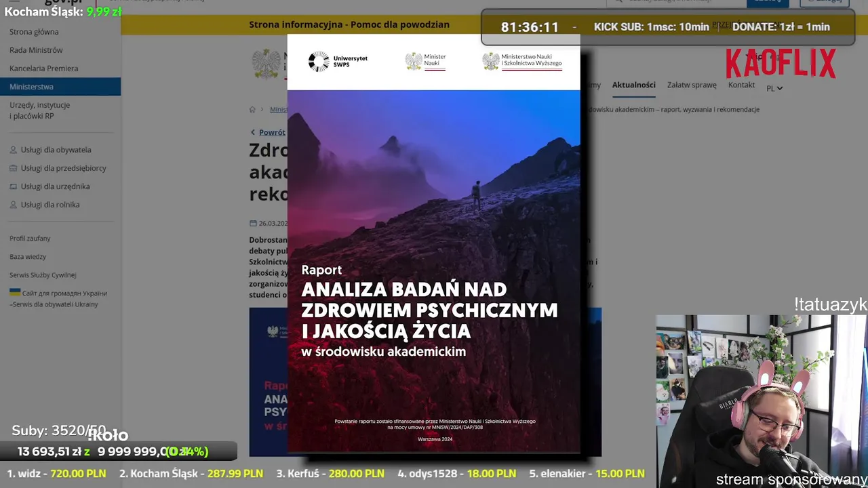Viewport: 868px width, 488px height.
Task: Open Rada Ministrów in the sidebar
Action: pos(36,50)
